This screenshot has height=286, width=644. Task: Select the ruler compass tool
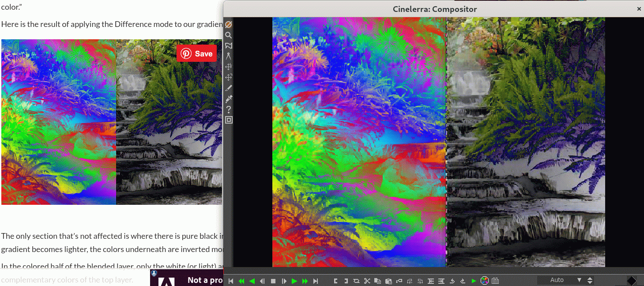(x=228, y=56)
